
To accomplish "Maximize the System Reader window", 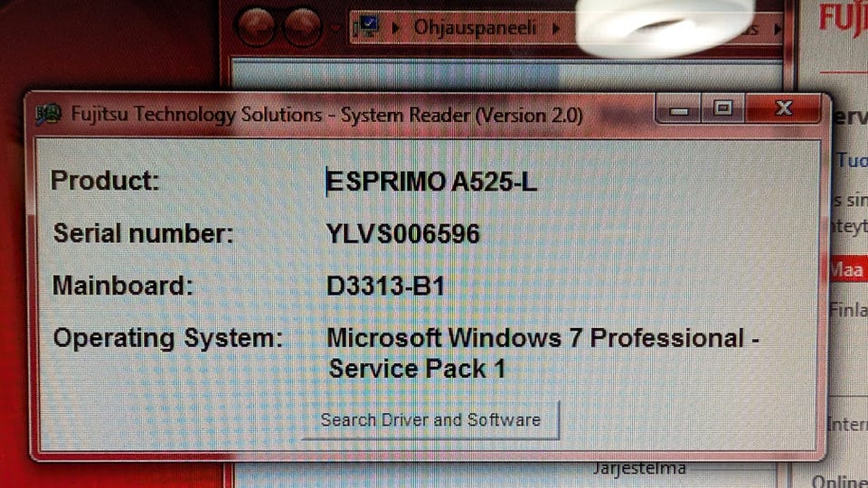I will (723, 108).
